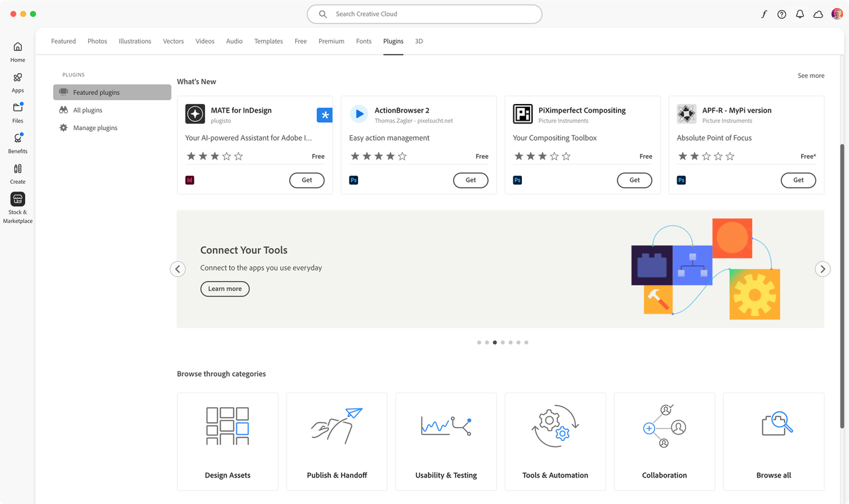
Task: Get the PiXimperfect Compositing plugin
Action: 634,180
